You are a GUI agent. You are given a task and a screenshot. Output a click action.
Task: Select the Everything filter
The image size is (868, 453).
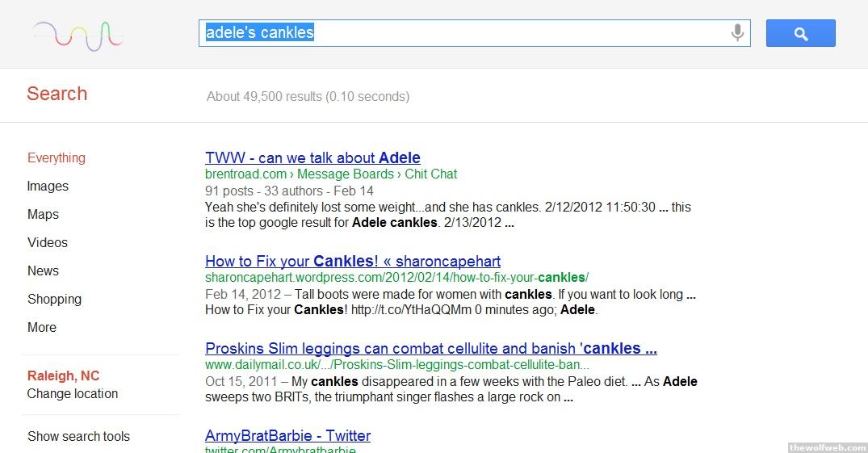[x=57, y=158]
